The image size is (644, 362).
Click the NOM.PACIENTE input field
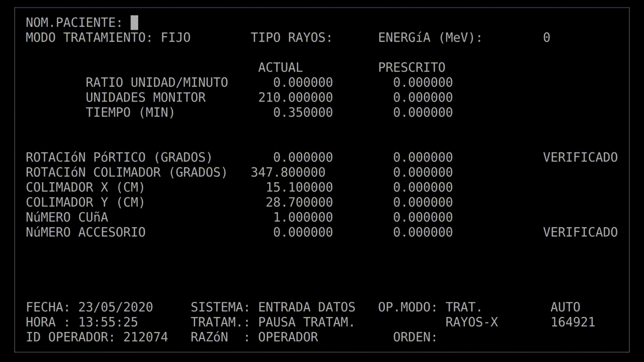point(135,22)
